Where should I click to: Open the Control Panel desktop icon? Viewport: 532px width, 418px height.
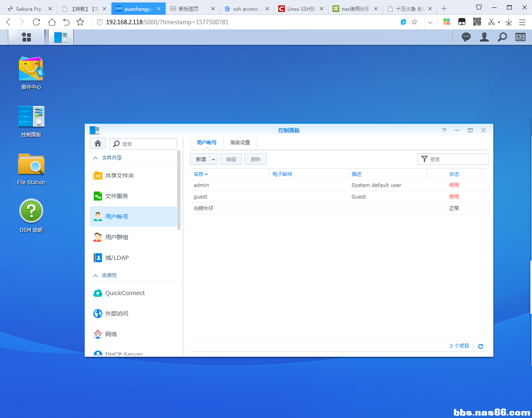pos(31,121)
